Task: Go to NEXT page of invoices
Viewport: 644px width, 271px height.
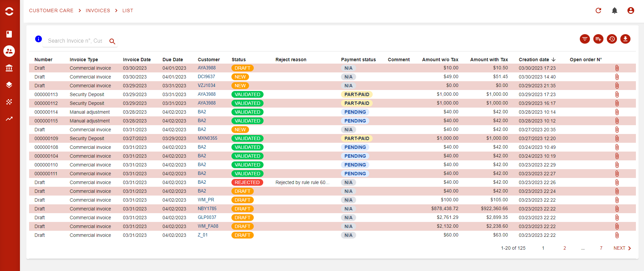Action: click(x=622, y=248)
